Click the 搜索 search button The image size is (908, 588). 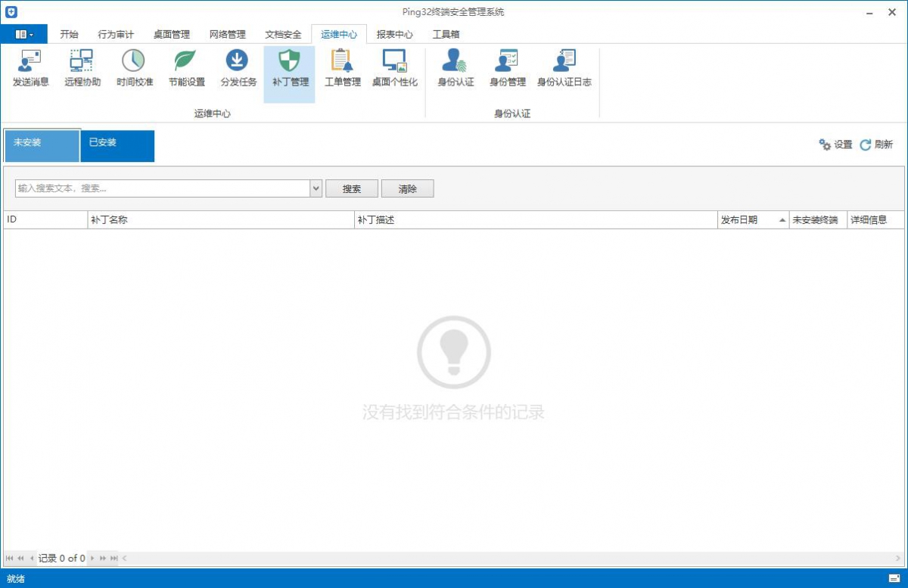click(x=352, y=188)
